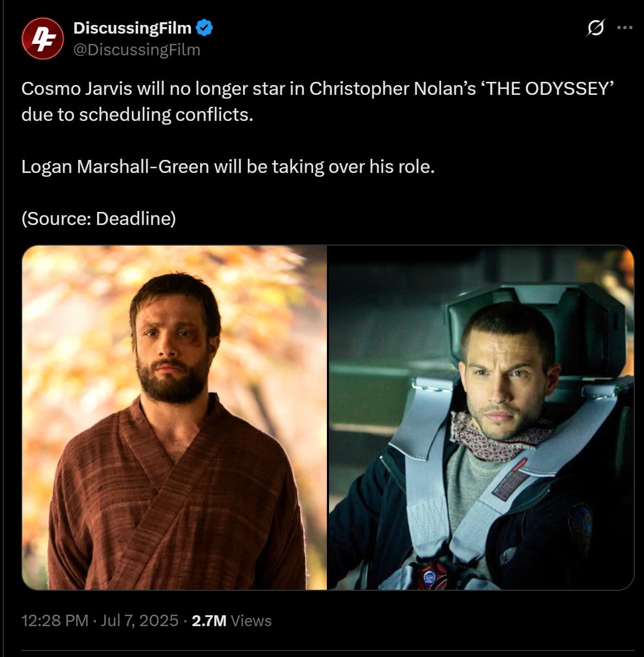Click the 'due to scheduling conflicts' text line
Screen dimensions: 644x657
click(137, 114)
